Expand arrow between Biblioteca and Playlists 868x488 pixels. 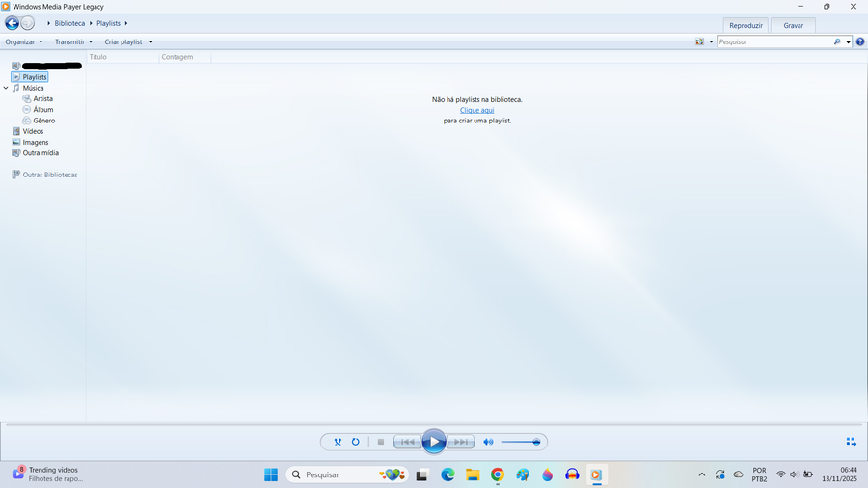coord(91,23)
